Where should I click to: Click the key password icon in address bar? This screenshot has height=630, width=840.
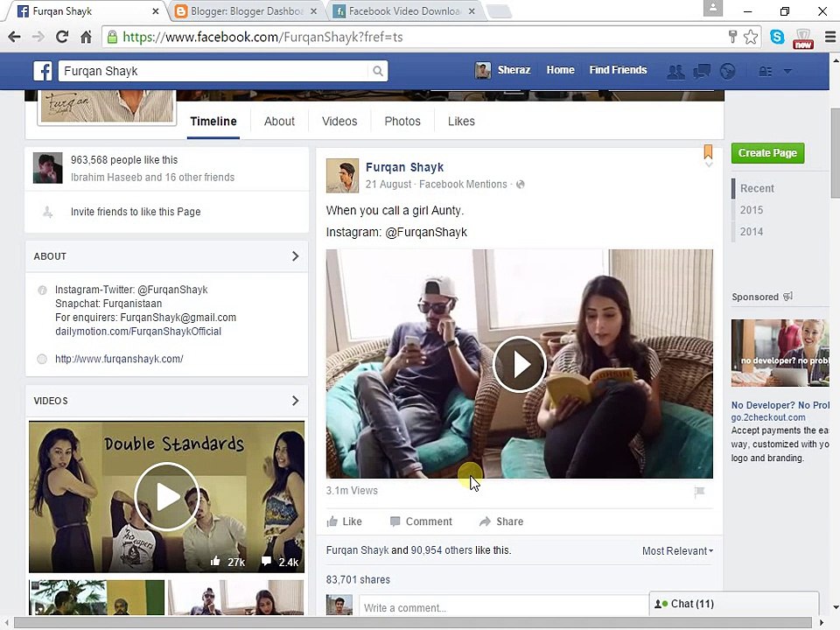point(732,37)
